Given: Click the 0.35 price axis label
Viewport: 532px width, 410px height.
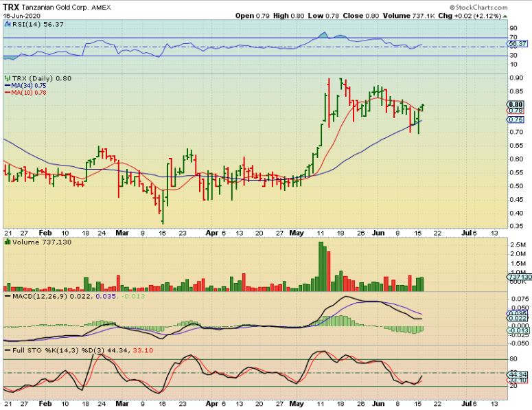Looking at the screenshot, I should pos(516,226).
